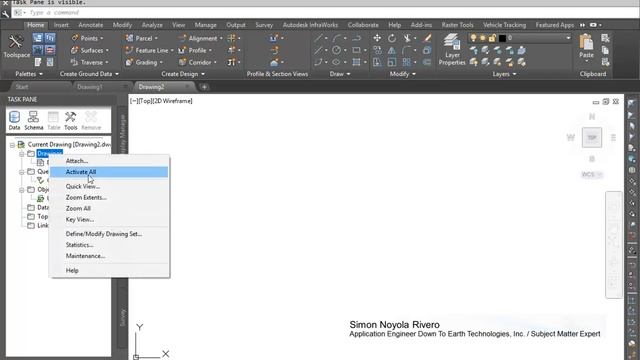Screen dimensions: 640x360
Task: Choose Define/Modify Drawing Set...
Action: 109,234
